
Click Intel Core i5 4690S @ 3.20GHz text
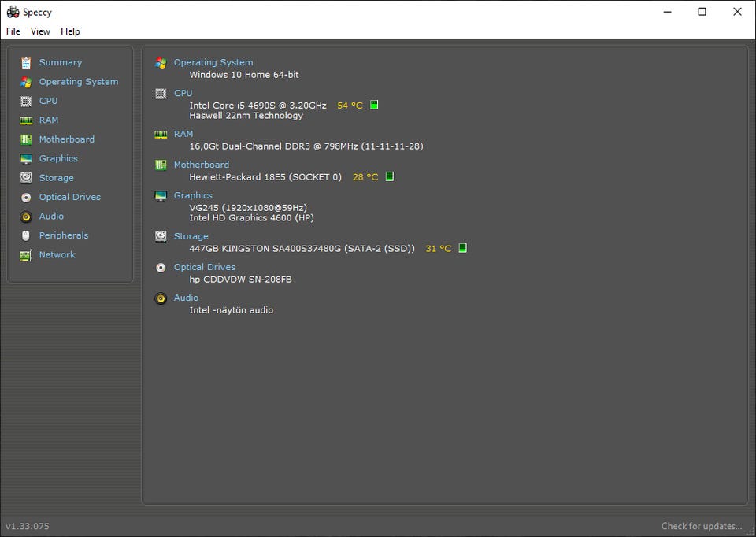(x=258, y=105)
